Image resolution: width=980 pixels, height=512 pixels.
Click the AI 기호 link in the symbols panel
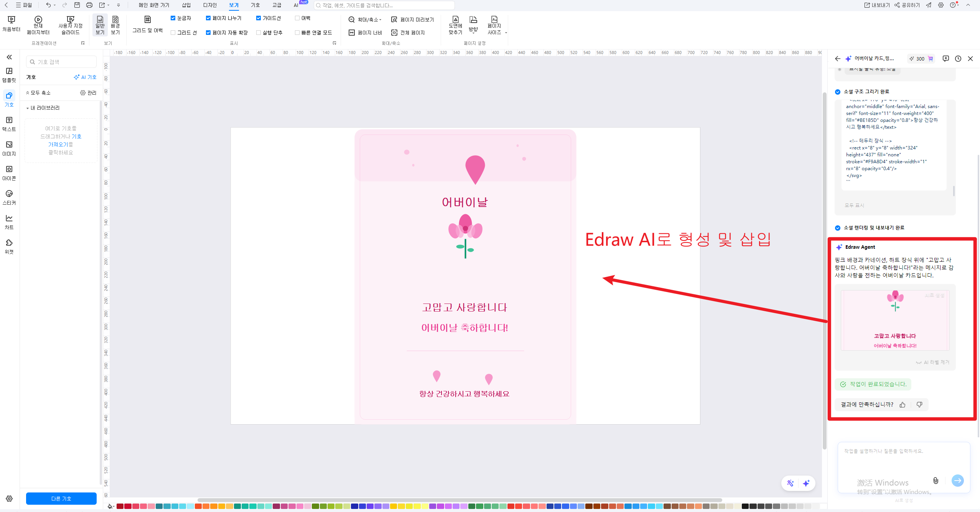(85, 77)
